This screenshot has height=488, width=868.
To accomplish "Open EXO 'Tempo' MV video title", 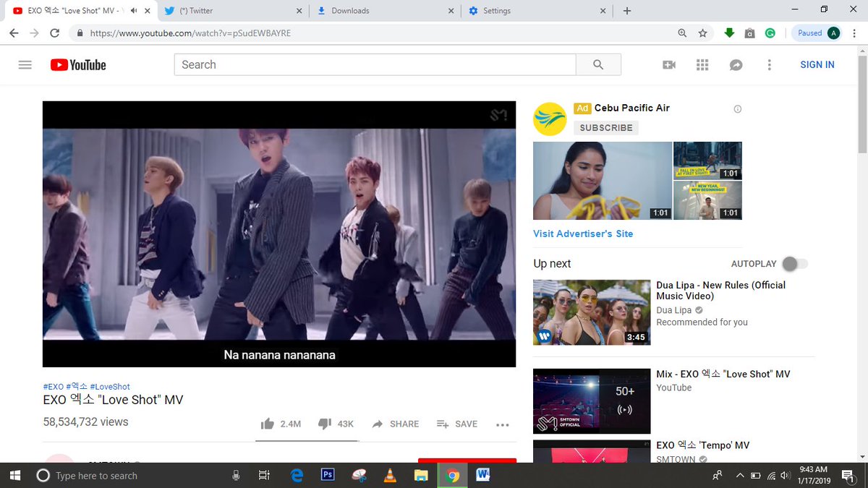I will [x=703, y=445].
